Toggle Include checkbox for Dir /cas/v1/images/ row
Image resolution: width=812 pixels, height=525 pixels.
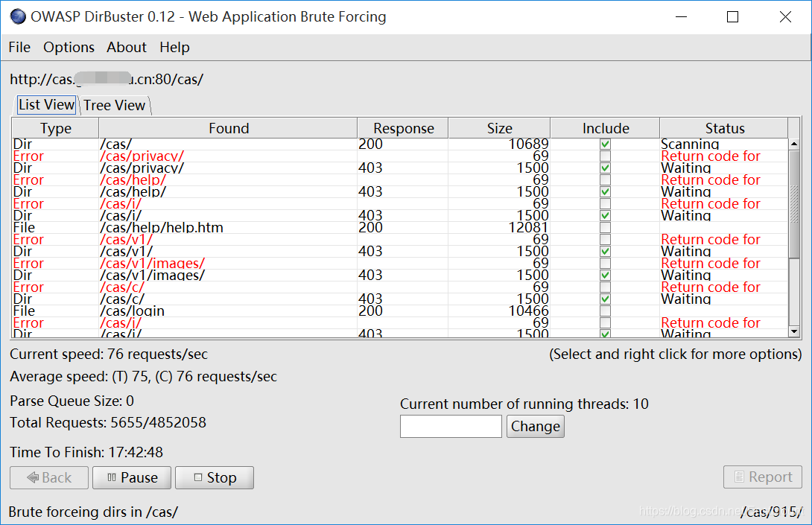coord(605,275)
